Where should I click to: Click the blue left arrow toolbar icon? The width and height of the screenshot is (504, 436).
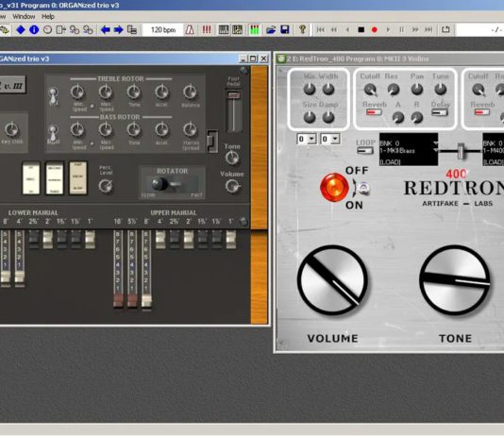pos(105,30)
